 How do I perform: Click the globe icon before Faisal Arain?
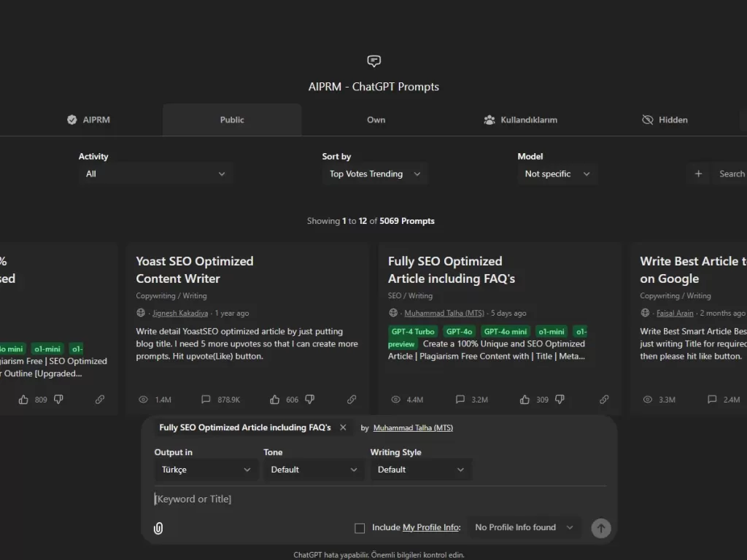(645, 313)
